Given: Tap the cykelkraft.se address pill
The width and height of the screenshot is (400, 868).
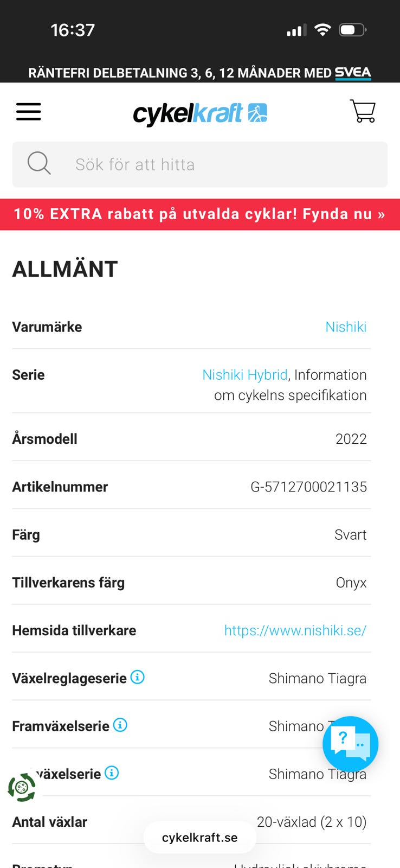Looking at the screenshot, I should 199,837.
